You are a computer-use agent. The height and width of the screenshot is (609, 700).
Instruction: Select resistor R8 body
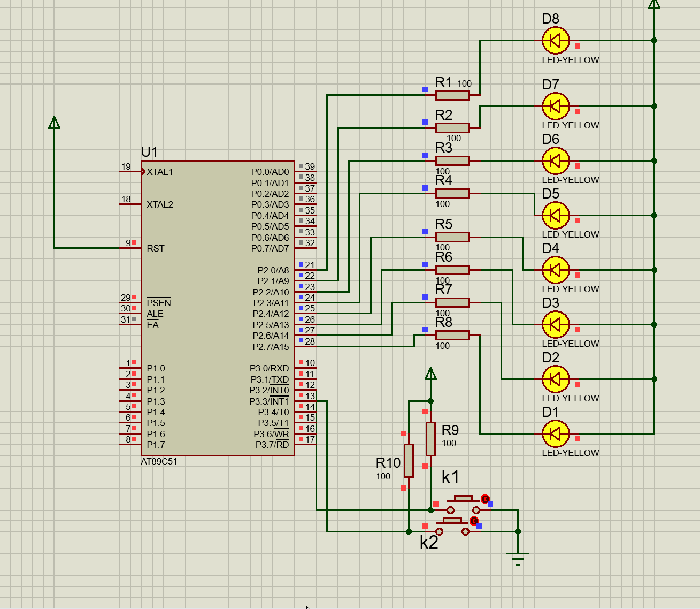coord(452,336)
